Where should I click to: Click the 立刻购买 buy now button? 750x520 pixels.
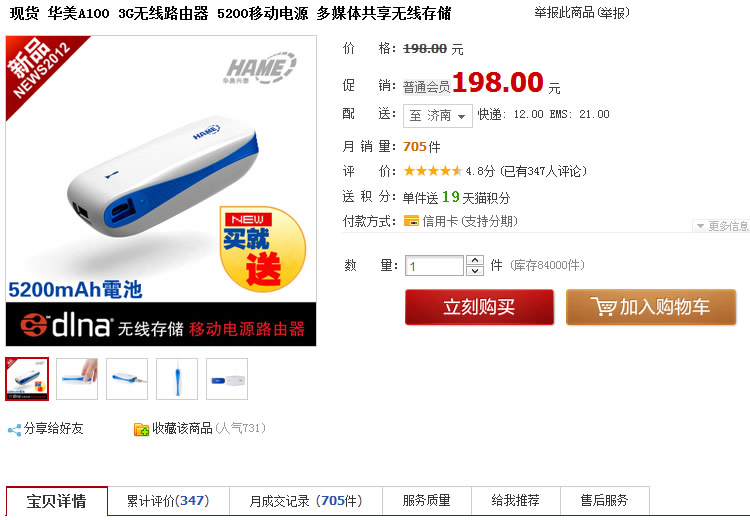[479, 307]
